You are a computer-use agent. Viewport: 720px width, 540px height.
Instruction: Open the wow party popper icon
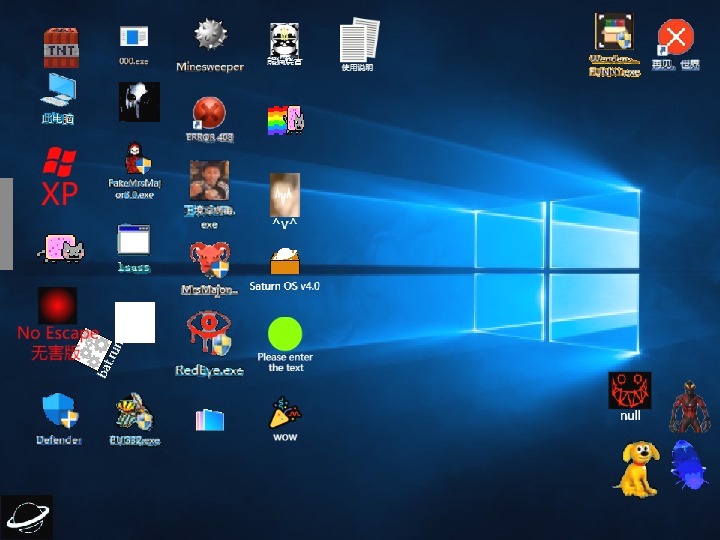point(285,413)
